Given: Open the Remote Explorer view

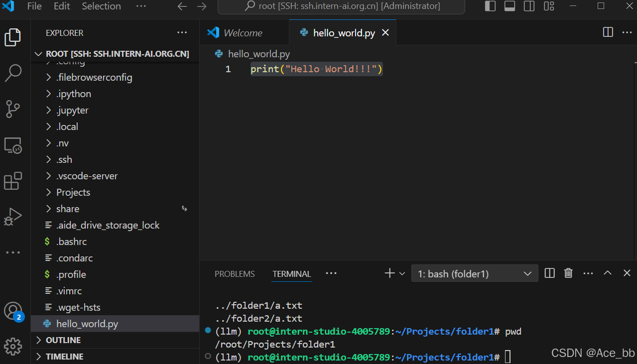Looking at the screenshot, I should 13,145.
